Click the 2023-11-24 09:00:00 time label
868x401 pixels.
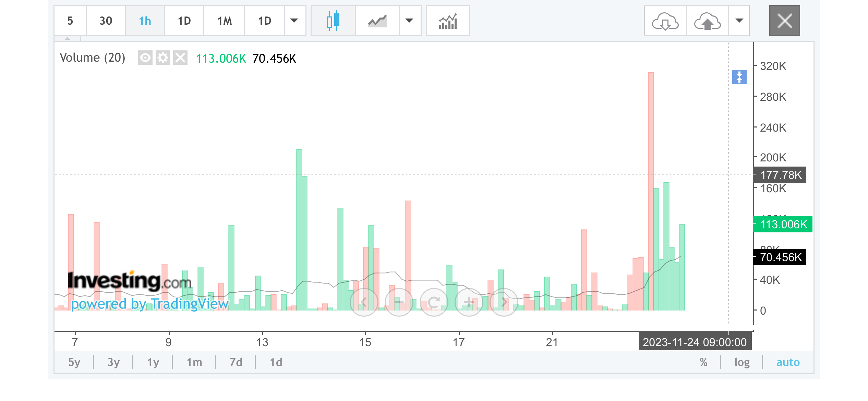695,342
